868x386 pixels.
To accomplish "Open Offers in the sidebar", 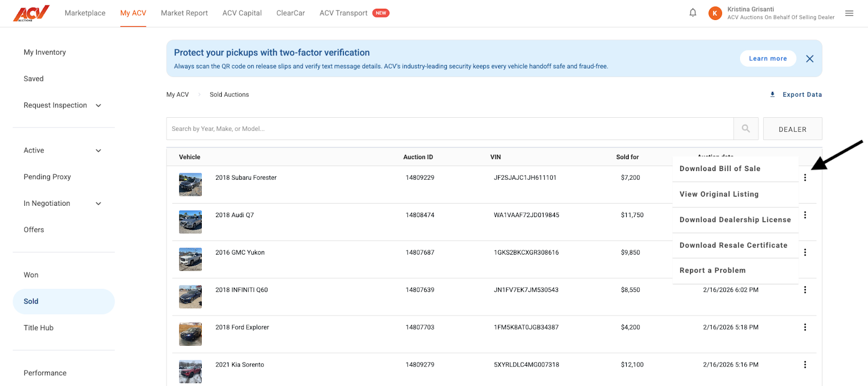I will point(34,230).
